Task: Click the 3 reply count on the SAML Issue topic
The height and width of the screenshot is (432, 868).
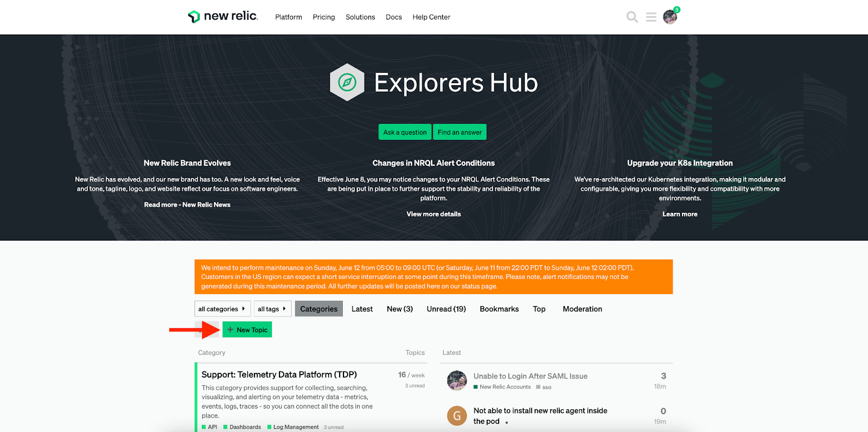Action: [663, 376]
